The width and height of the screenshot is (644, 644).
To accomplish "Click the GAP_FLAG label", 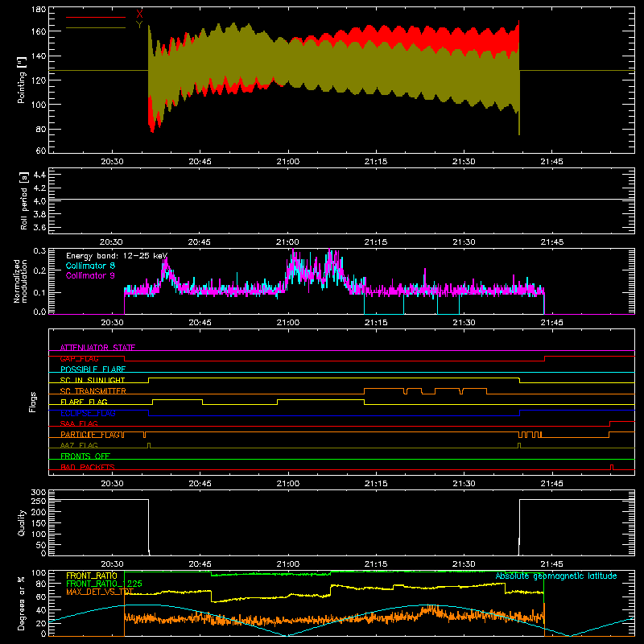I will point(79,358).
